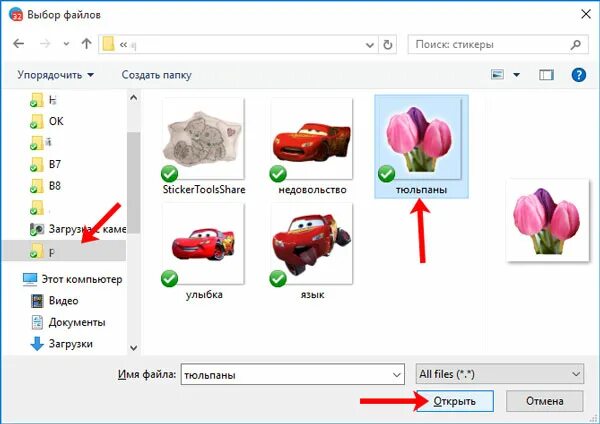The width and height of the screenshot is (600, 424).
Task: Select the улыбка car image
Action: click(x=204, y=251)
